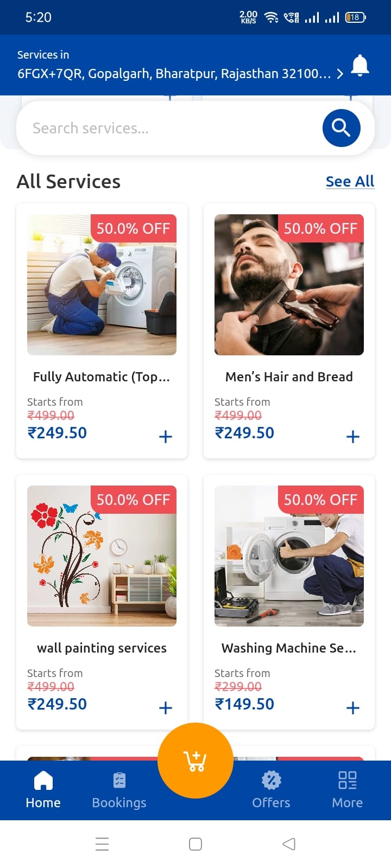The width and height of the screenshot is (391, 868).
Task: Select the Home tab
Action: pyautogui.click(x=43, y=790)
